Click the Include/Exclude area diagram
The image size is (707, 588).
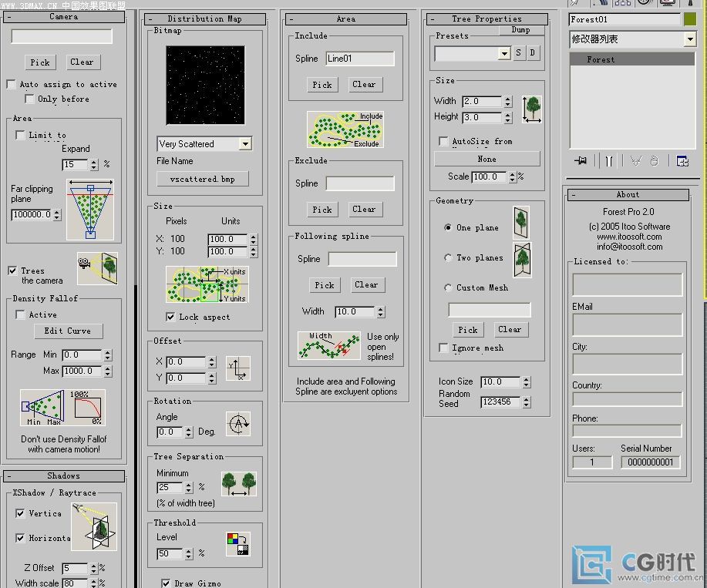pos(345,129)
